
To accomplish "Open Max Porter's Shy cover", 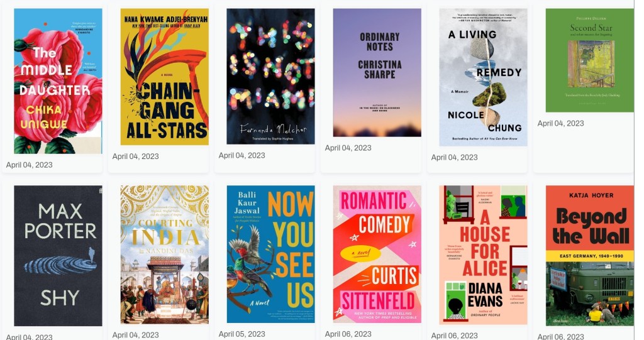I will [58, 256].
